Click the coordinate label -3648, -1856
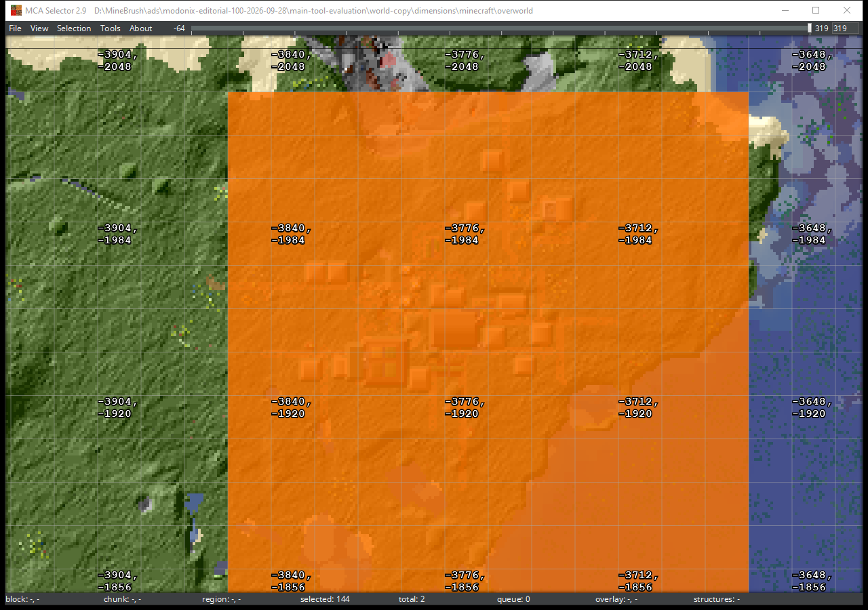This screenshot has height=610, width=868. [812, 582]
